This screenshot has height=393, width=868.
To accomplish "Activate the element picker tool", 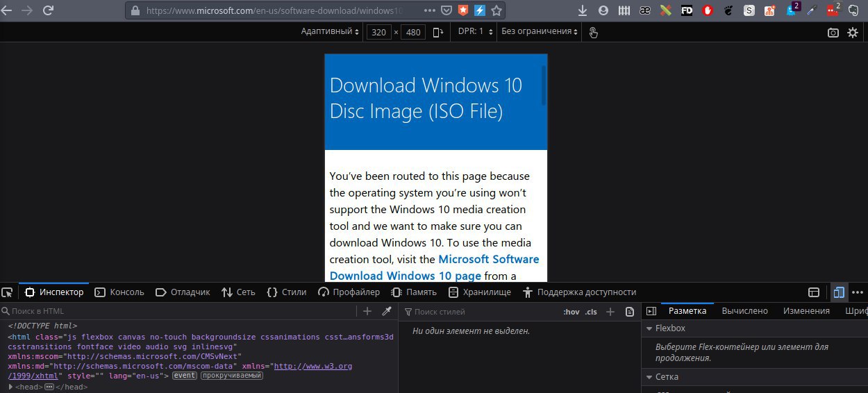I will point(7,292).
